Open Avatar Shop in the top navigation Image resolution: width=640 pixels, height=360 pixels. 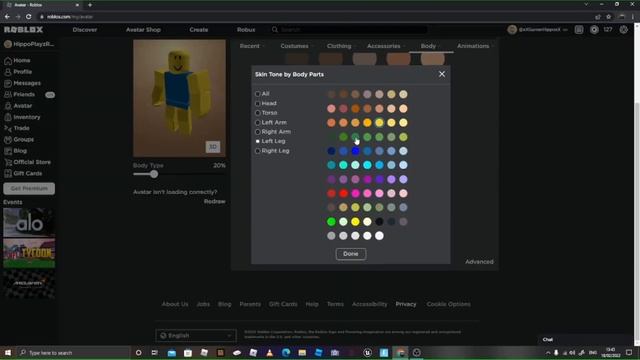[143, 30]
